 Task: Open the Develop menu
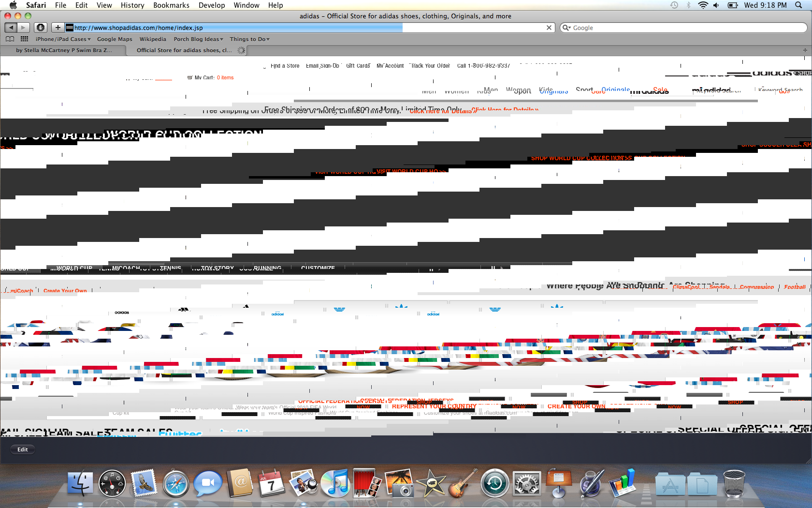tap(212, 5)
